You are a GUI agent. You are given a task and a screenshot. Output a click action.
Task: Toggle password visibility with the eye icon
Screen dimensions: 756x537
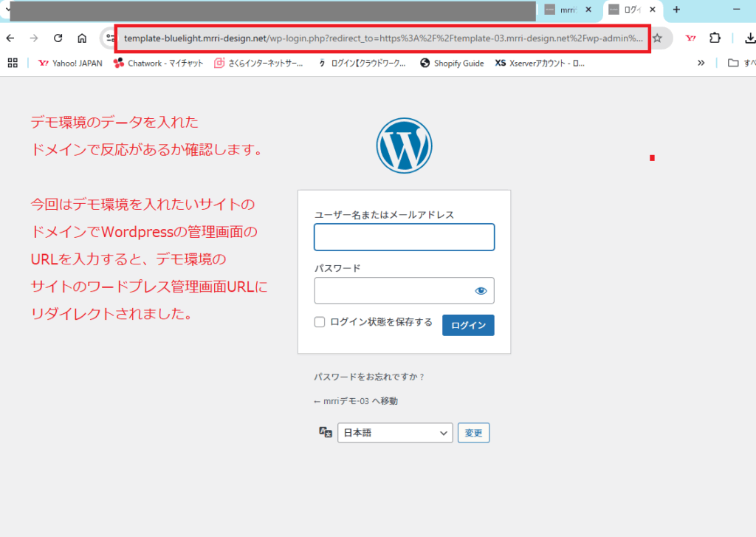pos(481,291)
